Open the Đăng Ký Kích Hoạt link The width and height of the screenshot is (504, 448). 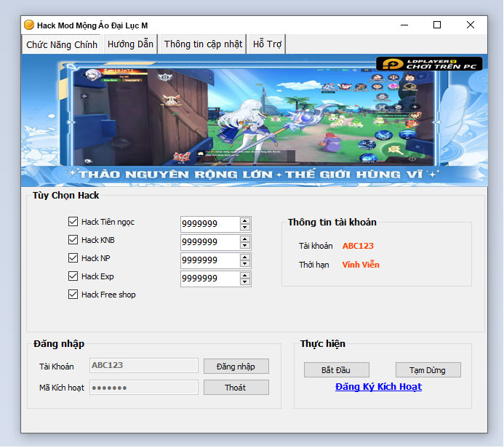pyautogui.click(x=378, y=387)
